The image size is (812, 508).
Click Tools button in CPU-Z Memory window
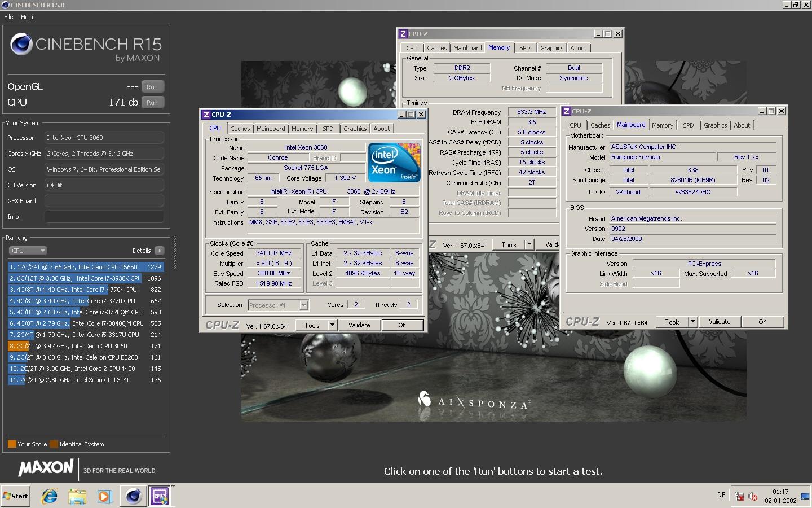(509, 244)
